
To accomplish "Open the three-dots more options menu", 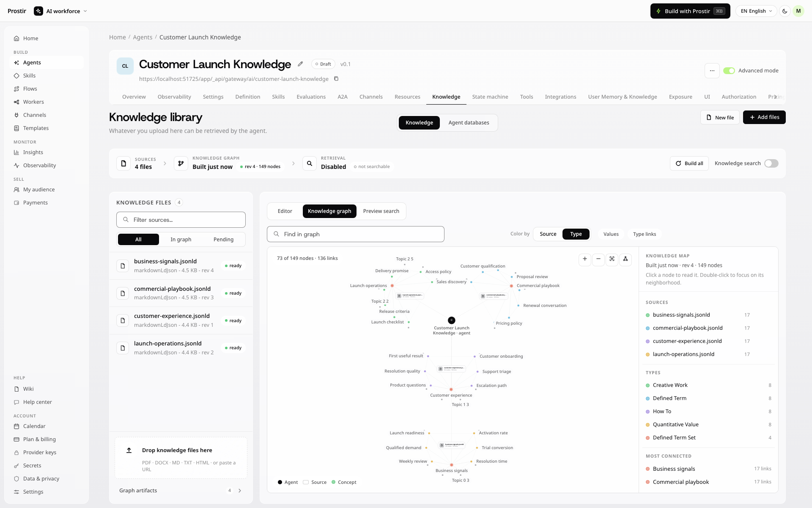I will [x=712, y=71].
